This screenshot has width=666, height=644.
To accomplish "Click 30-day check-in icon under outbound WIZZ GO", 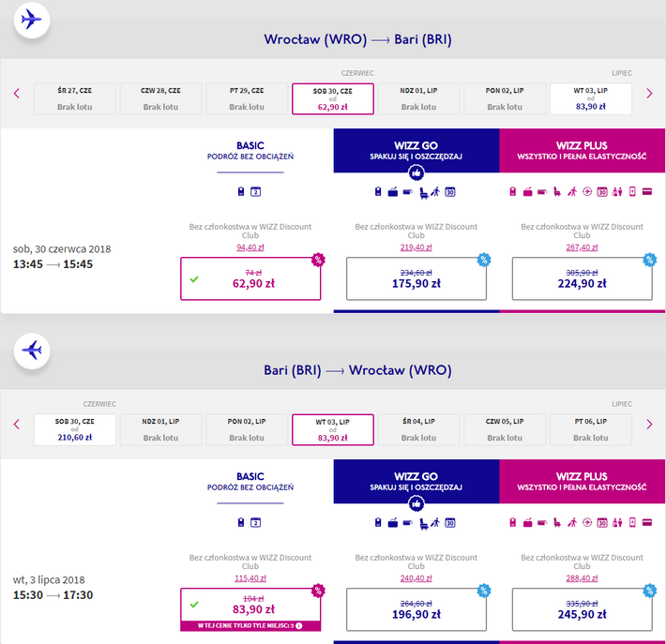I will tap(450, 192).
